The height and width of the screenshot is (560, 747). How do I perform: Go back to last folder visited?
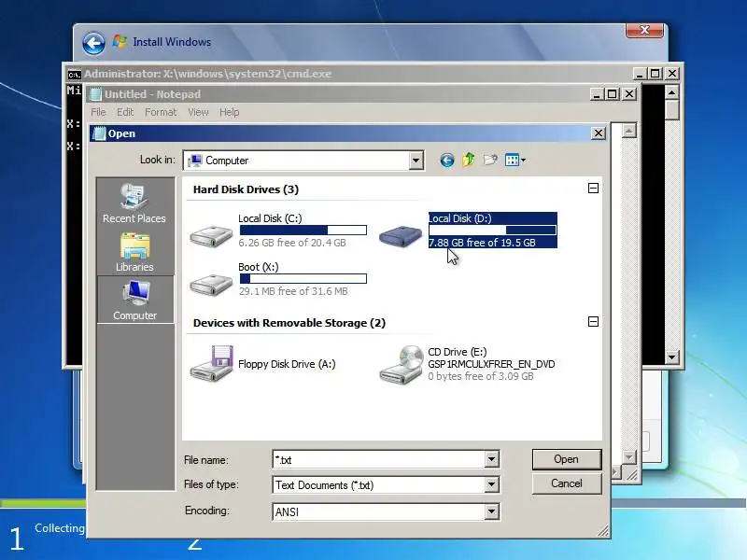coord(447,160)
